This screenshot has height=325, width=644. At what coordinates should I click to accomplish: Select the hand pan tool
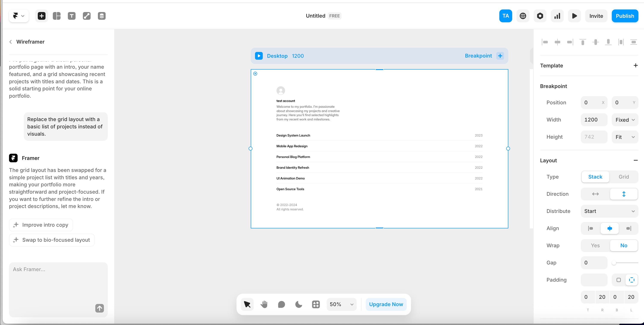(x=264, y=304)
